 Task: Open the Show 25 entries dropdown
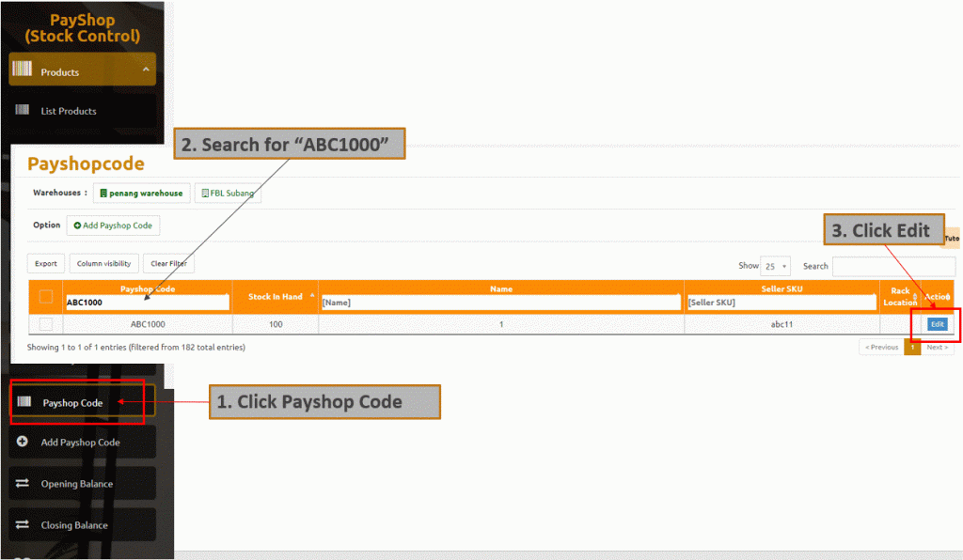[775, 266]
